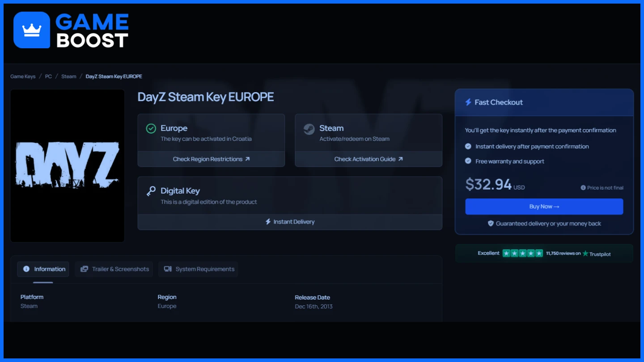Image resolution: width=644 pixels, height=362 pixels.
Task: Click Guaranteed delivery or your money back text
Action: 548,223
